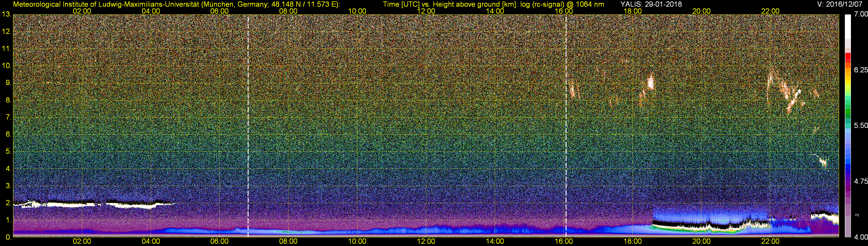Click 20:00 on the bottom time axis
868x246 pixels.
(702, 241)
